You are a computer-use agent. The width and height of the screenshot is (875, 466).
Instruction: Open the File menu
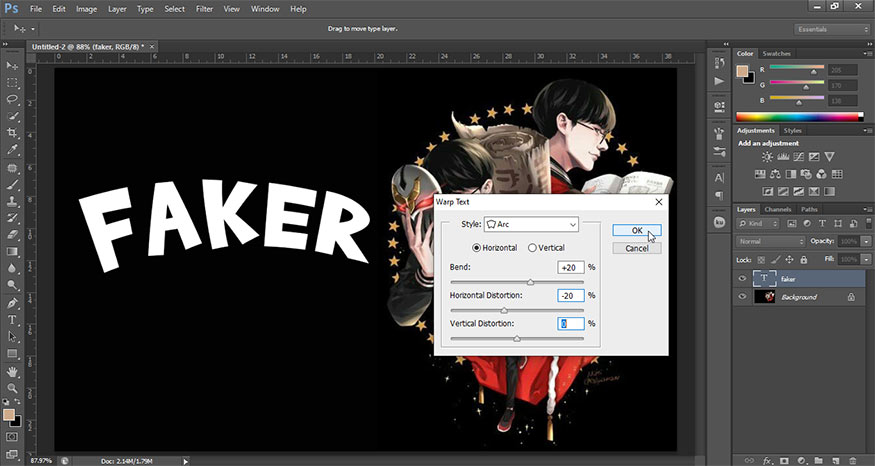click(36, 9)
